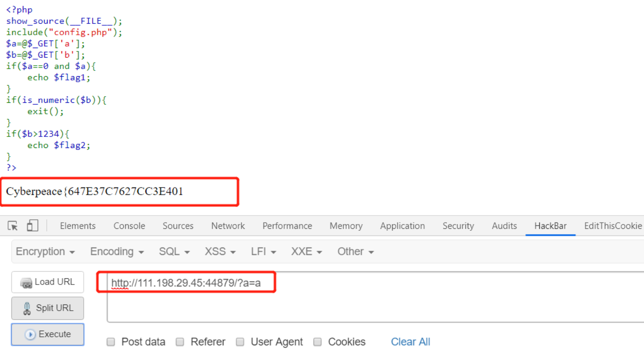Switch to the Security tab
This screenshot has width=644, height=354.
tap(458, 226)
